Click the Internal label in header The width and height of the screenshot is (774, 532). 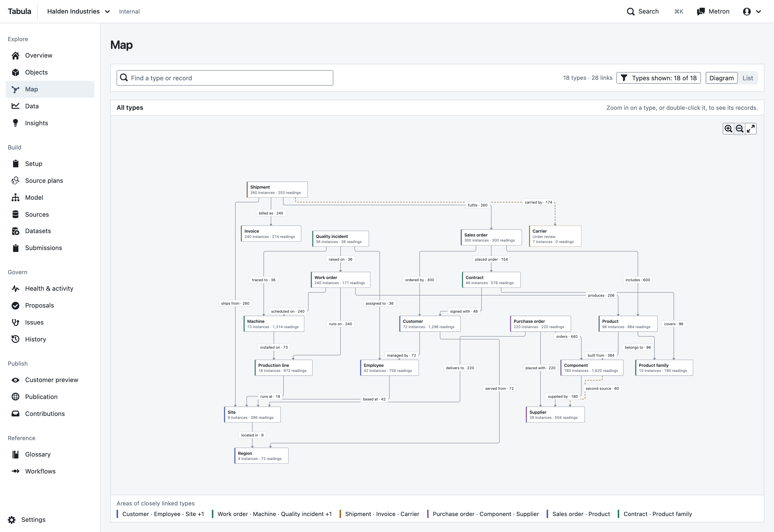(x=129, y=11)
